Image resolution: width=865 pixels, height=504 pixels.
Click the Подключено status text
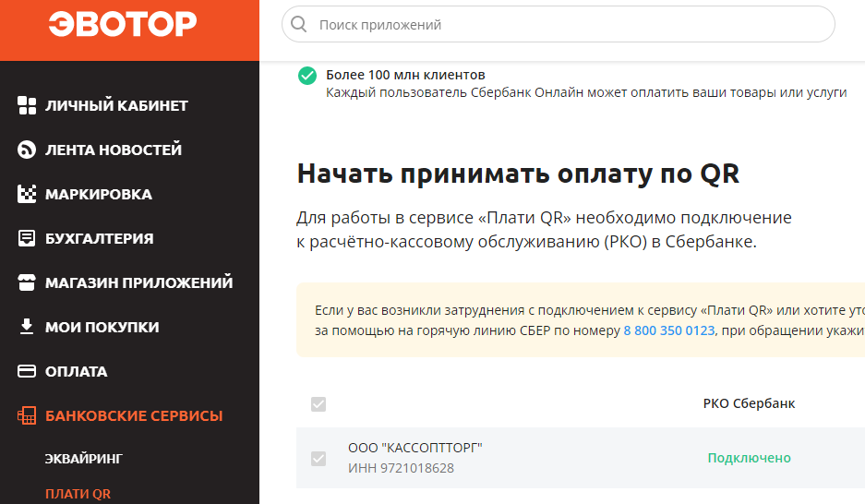pyautogui.click(x=750, y=458)
